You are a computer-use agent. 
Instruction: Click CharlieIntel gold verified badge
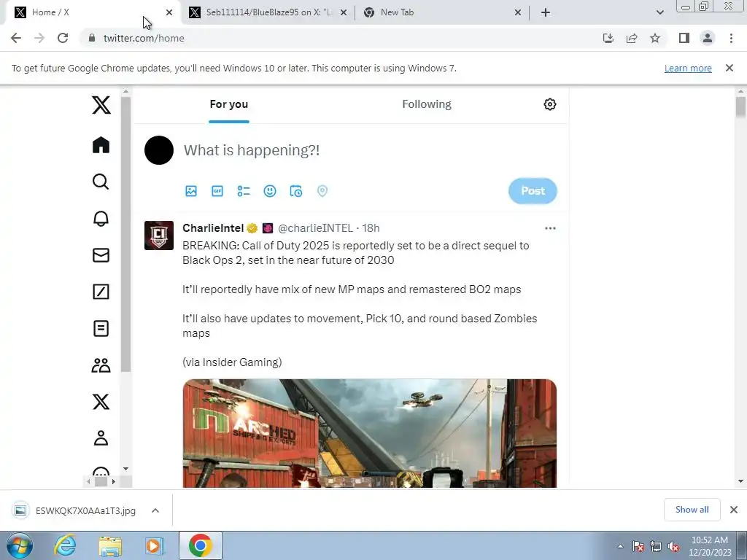[x=252, y=228]
